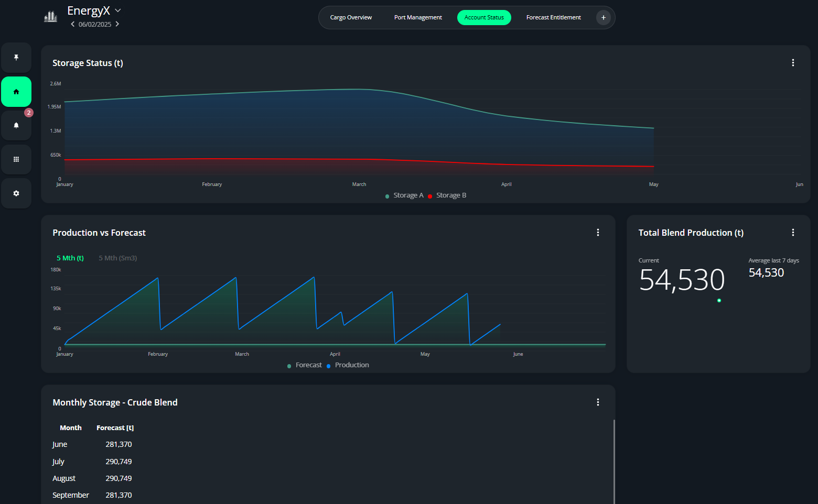Go to the next date arrow
Image resolution: width=818 pixels, height=504 pixels.
[x=117, y=24]
